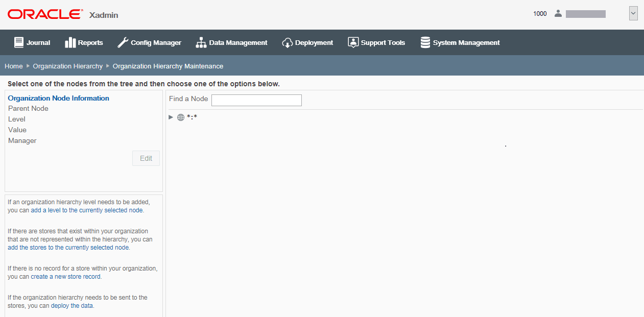Open the Journal icon in navigation bar
Image resolution: width=644 pixels, height=317 pixels.
tap(19, 42)
